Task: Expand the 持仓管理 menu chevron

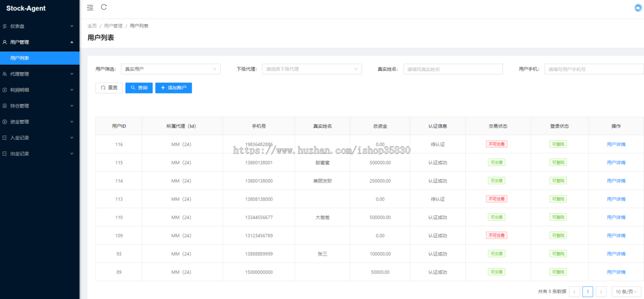Action: click(72, 106)
